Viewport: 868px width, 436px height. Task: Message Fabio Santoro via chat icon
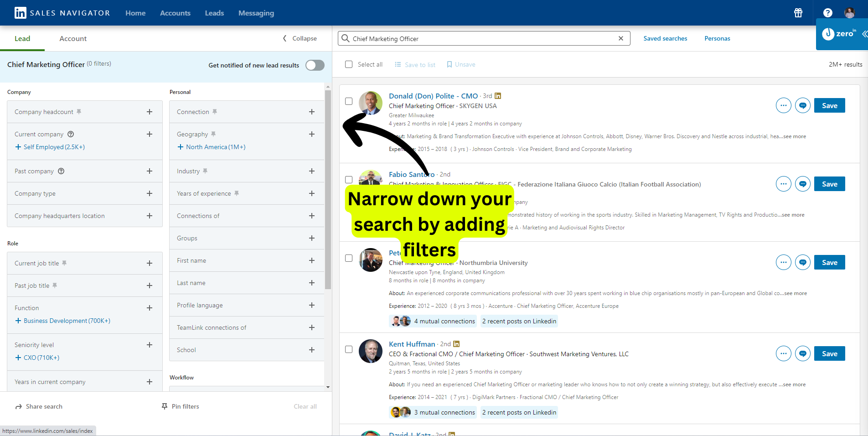(x=802, y=184)
